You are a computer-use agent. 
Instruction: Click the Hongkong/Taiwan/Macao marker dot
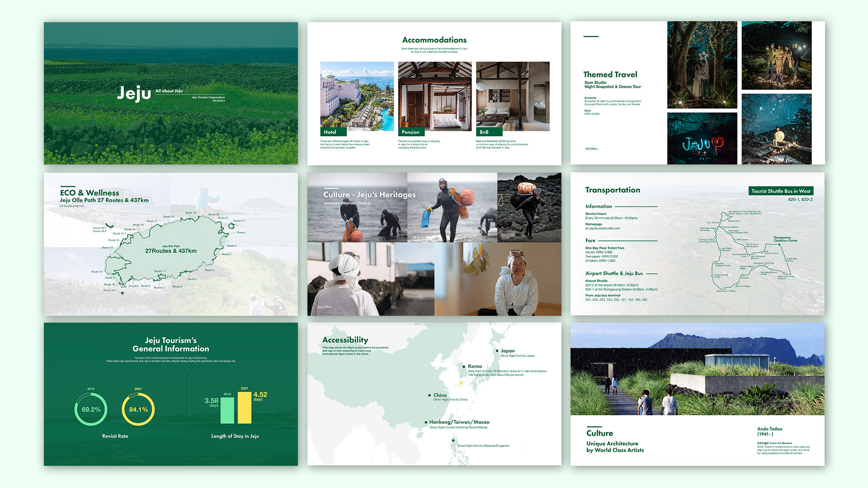426,422
